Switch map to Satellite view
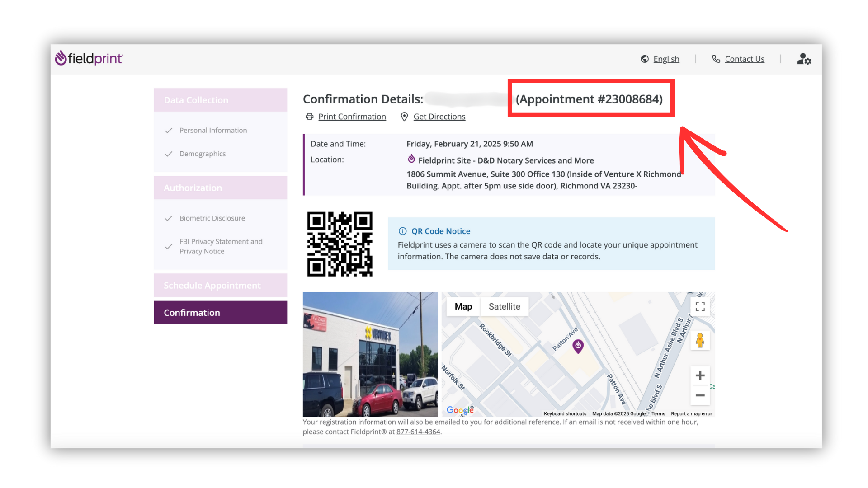 (x=504, y=306)
